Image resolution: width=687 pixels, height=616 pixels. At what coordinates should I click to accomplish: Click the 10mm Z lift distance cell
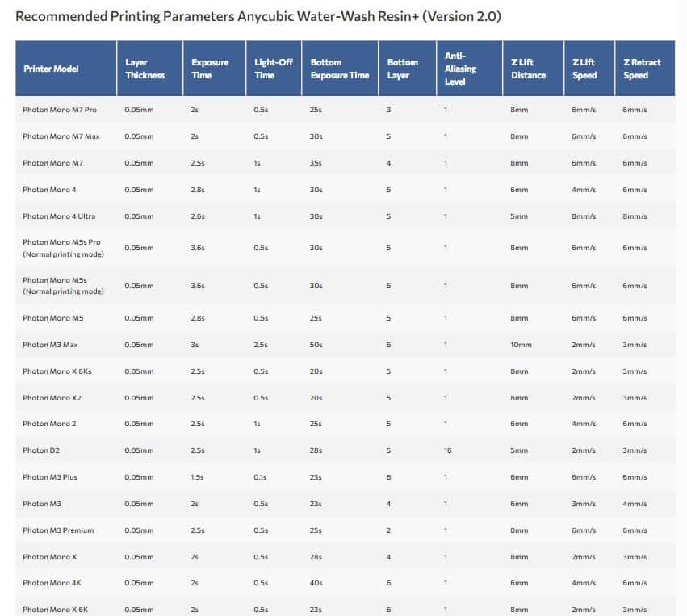tap(521, 345)
